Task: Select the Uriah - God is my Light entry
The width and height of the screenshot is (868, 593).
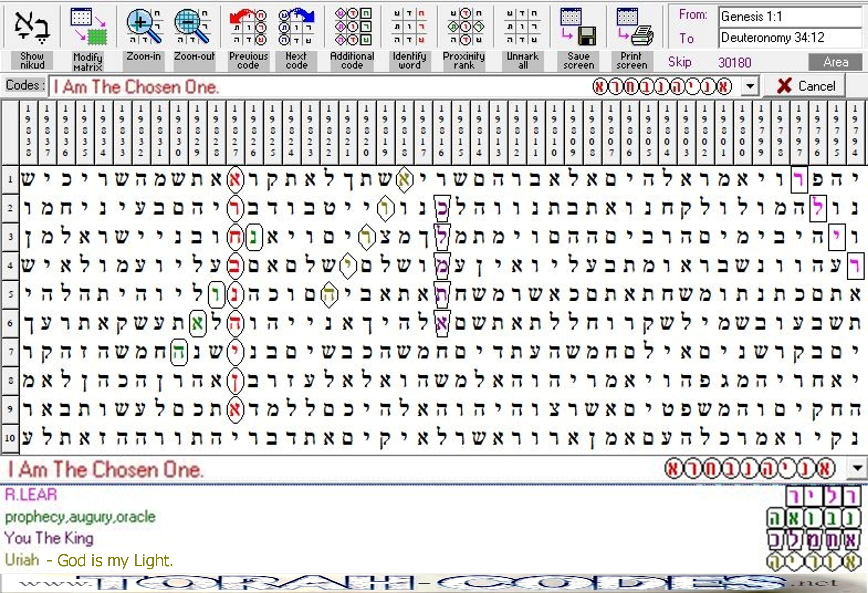Action: (x=89, y=560)
